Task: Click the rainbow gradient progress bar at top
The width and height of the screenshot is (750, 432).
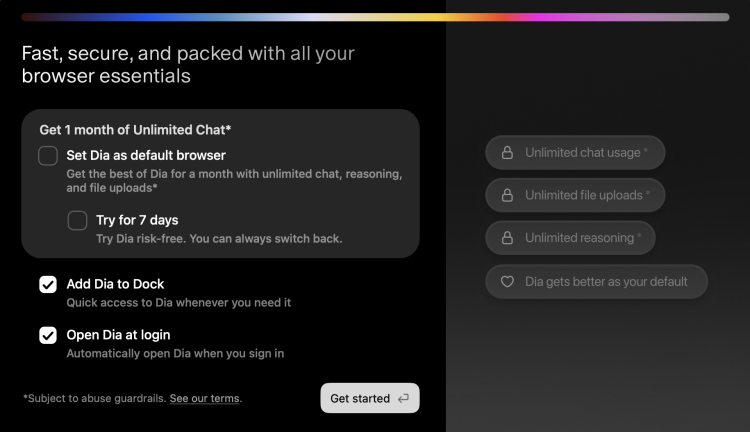Action: click(375, 17)
